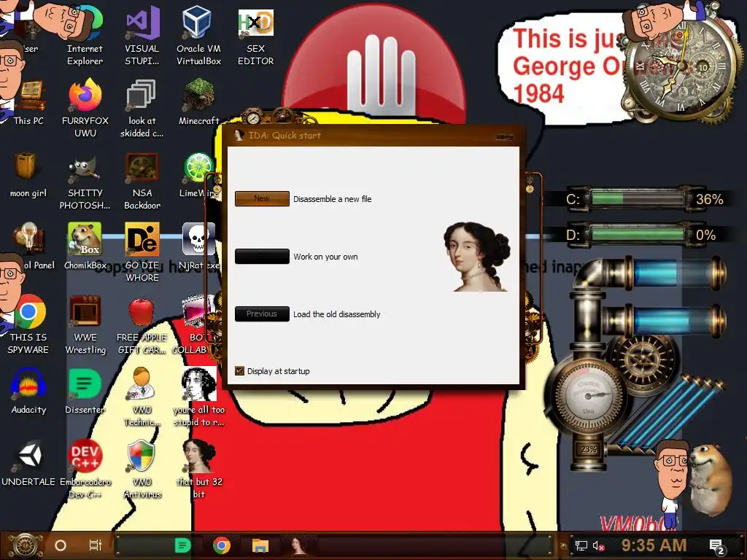747x560 pixels.
Task: Open the VMO Antivirus shield icon
Action: (x=142, y=470)
